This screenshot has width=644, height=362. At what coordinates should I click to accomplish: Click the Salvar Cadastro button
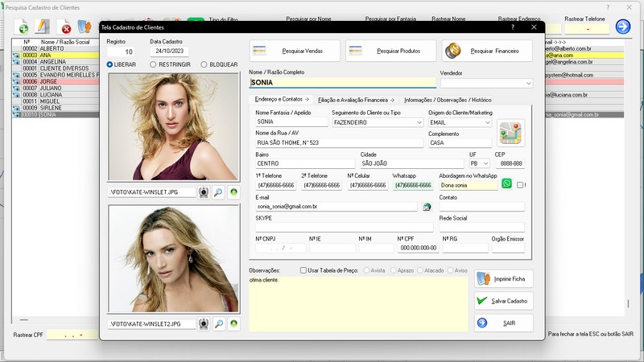click(x=504, y=300)
